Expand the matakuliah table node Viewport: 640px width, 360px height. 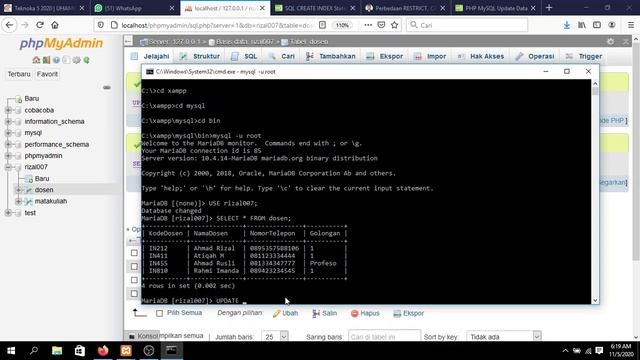coord(18,201)
